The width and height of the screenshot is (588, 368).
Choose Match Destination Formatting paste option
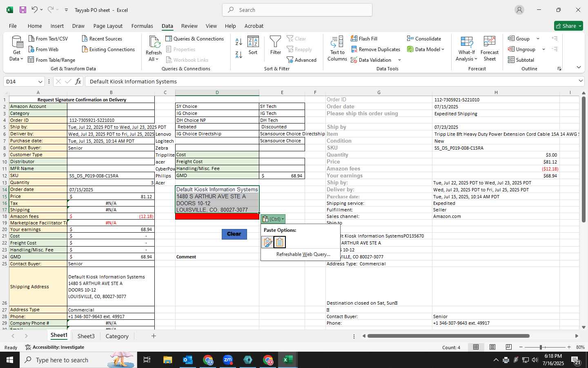click(x=280, y=242)
